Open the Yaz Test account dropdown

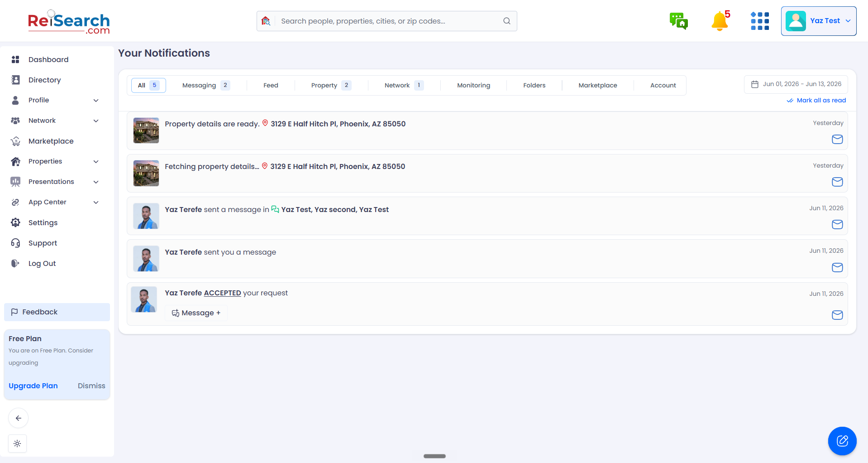818,21
